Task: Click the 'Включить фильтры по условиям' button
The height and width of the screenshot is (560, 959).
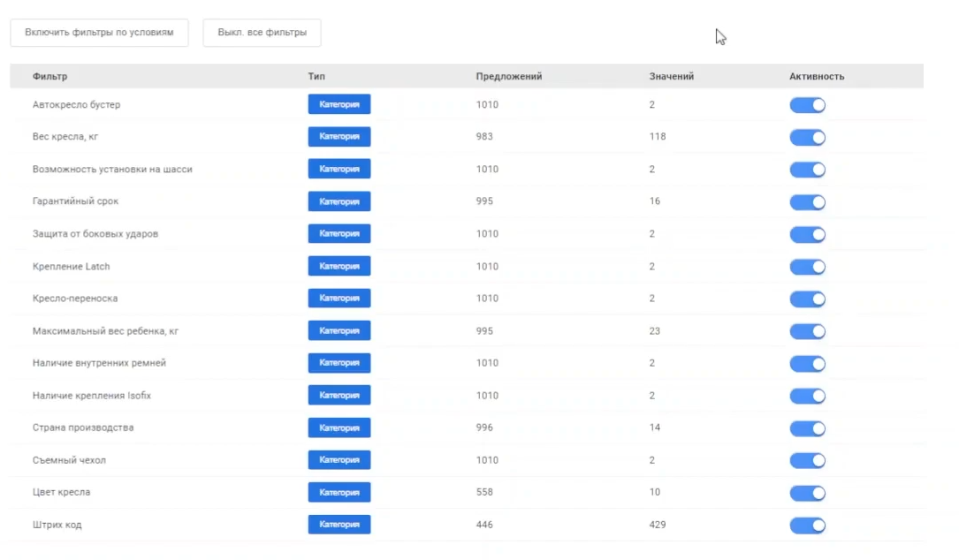Action: pos(99,33)
